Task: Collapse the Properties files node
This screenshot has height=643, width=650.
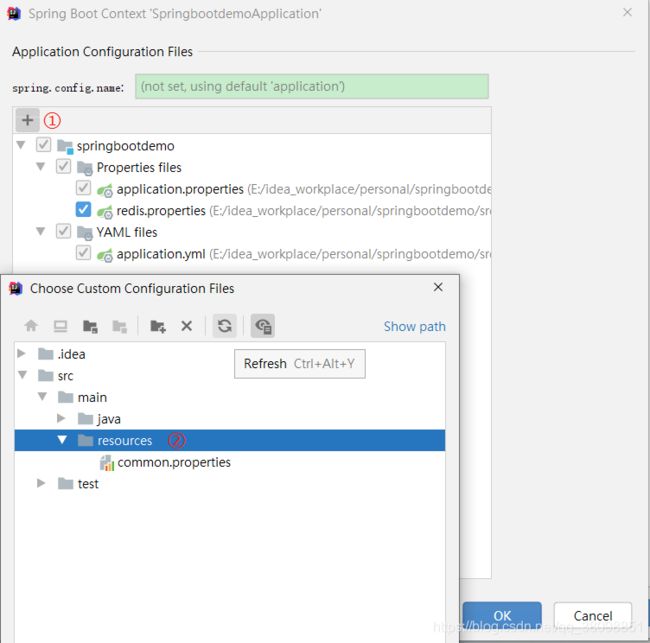Action: (x=41, y=167)
